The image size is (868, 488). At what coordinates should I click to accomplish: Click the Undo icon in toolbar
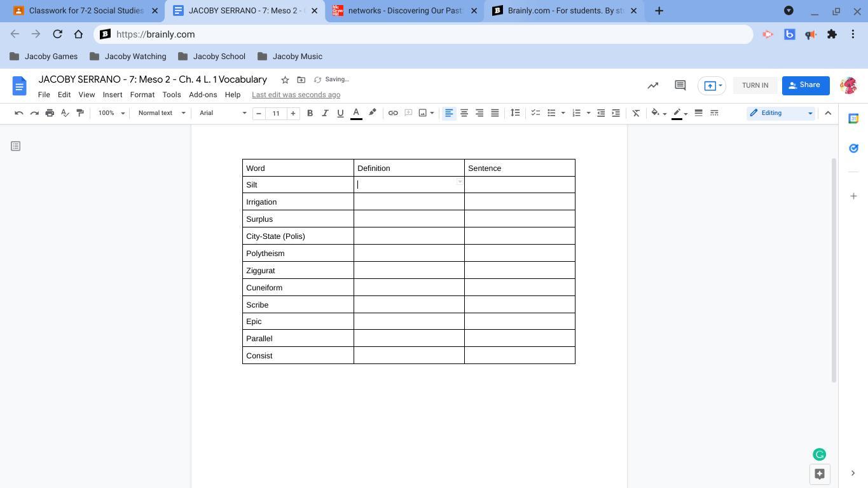(19, 113)
